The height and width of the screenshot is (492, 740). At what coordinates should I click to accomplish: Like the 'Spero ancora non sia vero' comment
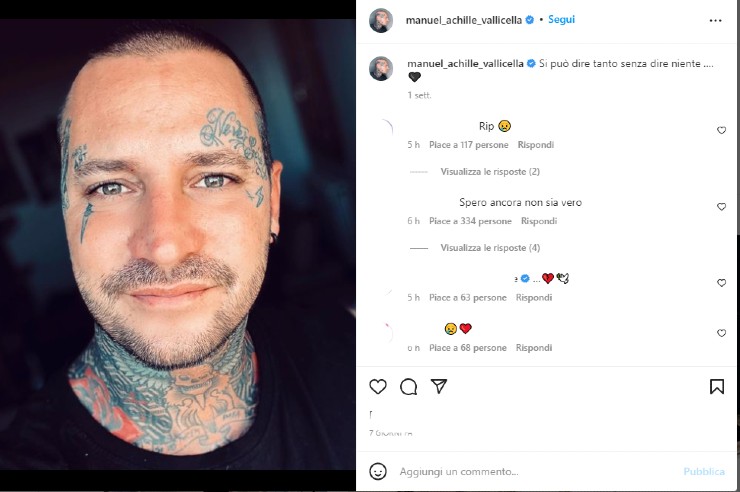pos(721,207)
